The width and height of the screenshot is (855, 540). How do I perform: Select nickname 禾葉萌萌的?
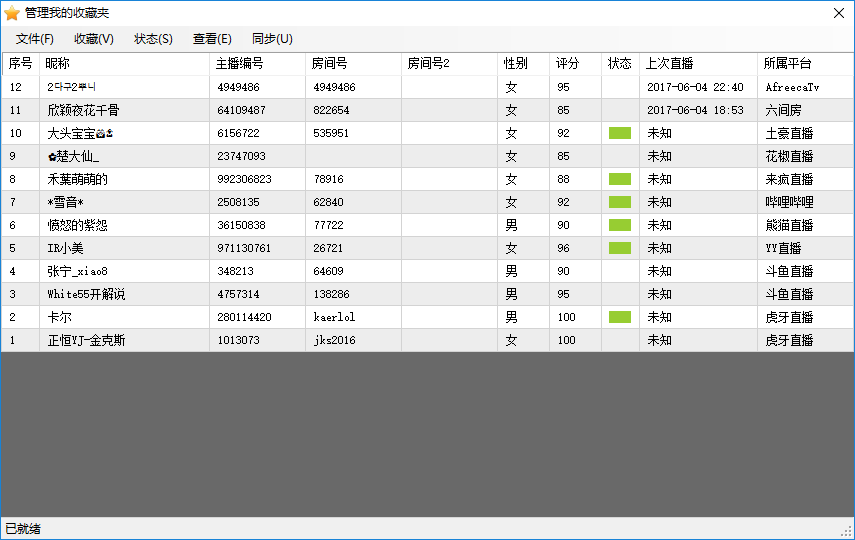pyautogui.click(x=77, y=179)
